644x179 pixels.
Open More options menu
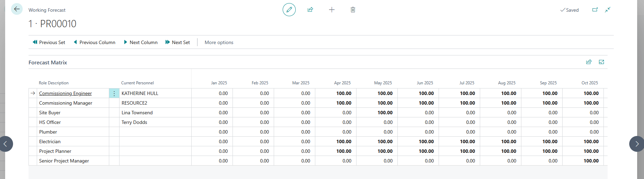[219, 42]
